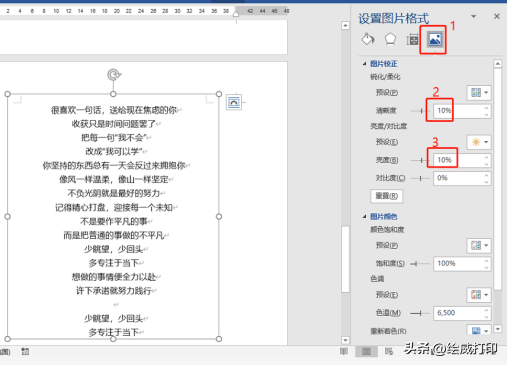Increase contrast with the spinner up arrow
508x365 pixels.
(x=486, y=175)
